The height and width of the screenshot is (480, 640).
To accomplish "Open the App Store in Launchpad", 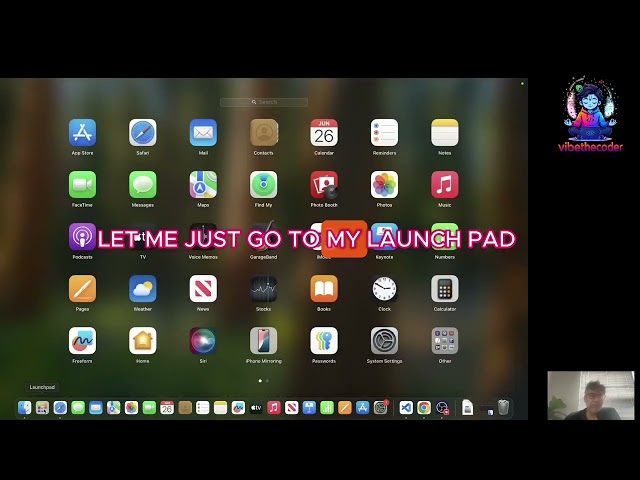I will (82, 133).
